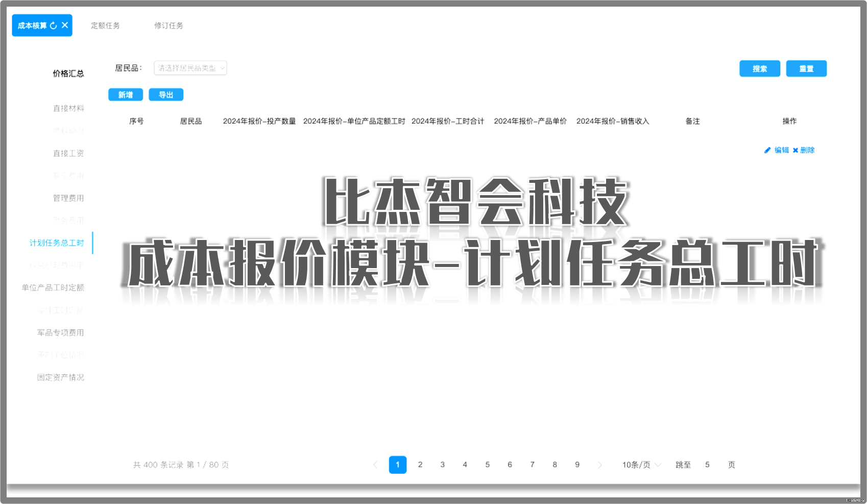Click the 2024年报价-单位产品定额工时 column header
Screen dimensions: 867x504
354,121
